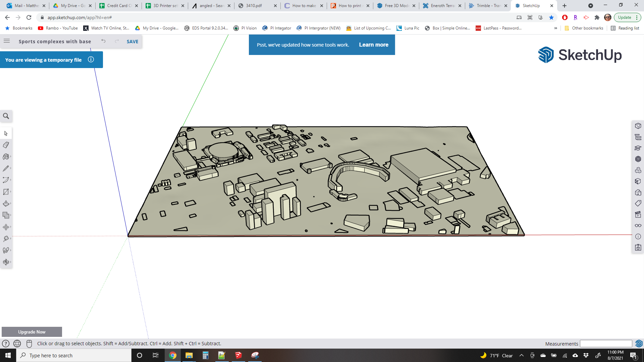The image size is (644, 362).
Task: Open the Instructor panel
Action: tap(638, 148)
